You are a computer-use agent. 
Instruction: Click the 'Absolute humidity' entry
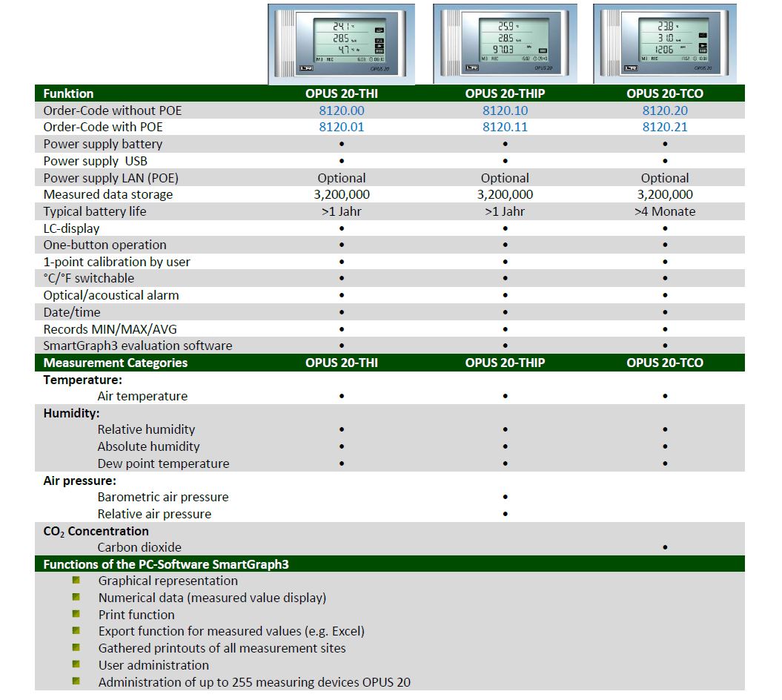pos(149,446)
